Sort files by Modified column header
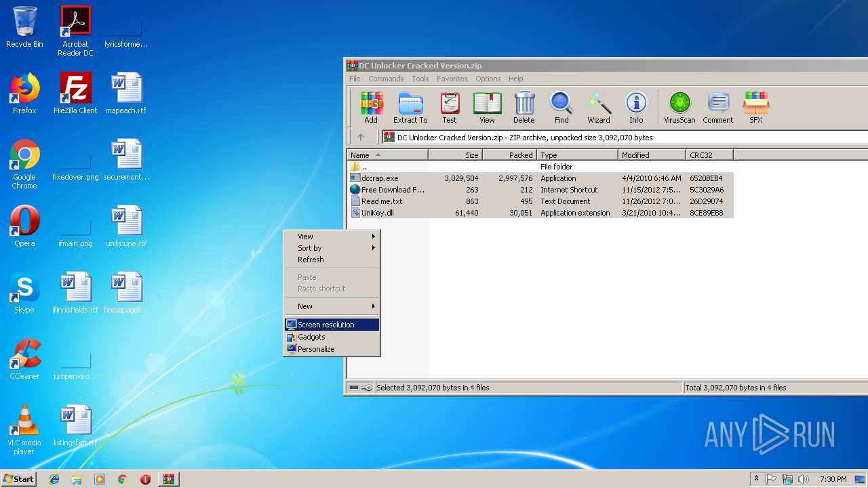 click(x=652, y=155)
